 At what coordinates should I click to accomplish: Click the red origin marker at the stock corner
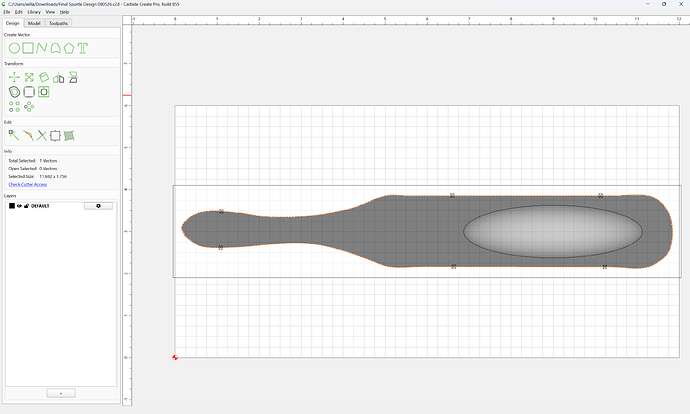[175, 357]
